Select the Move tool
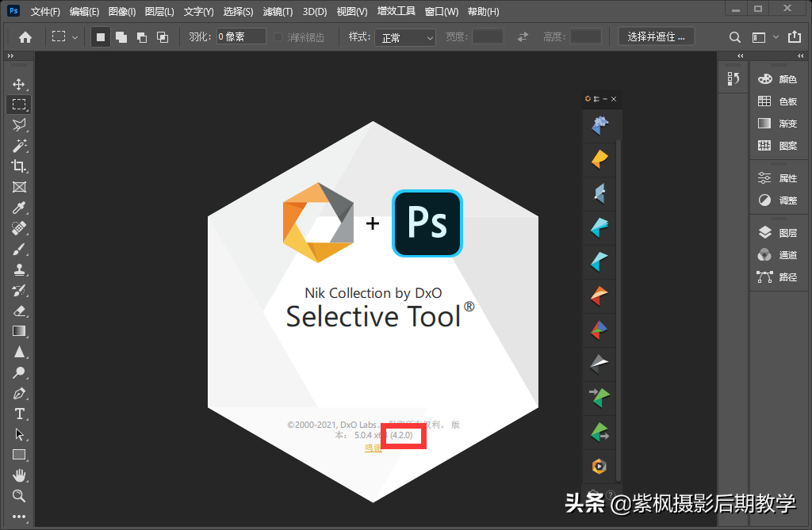Viewport: 812px width, 530px height. (19, 84)
